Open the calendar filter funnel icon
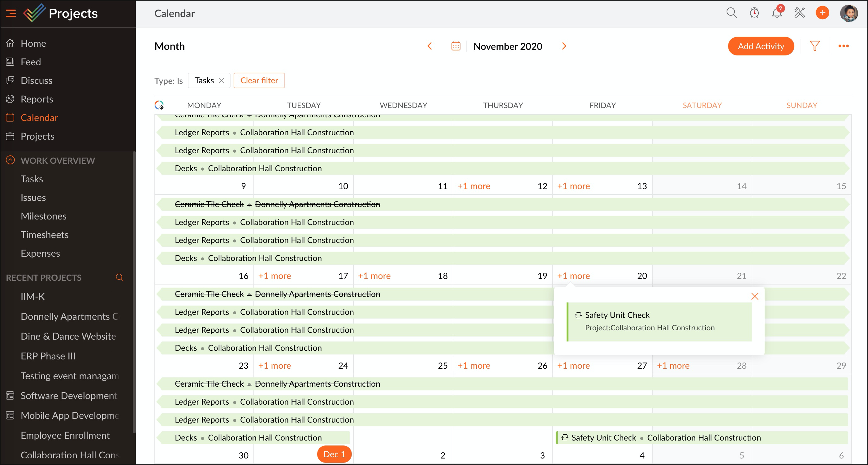This screenshot has width=868, height=465. pos(814,46)
